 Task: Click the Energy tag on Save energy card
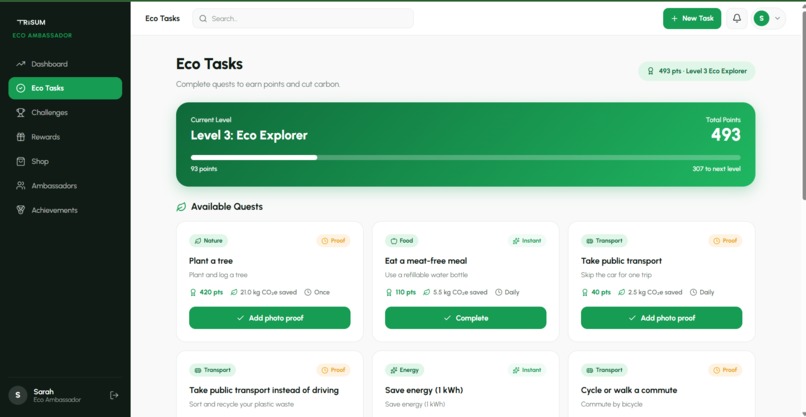pyautogui.click(x=405, y=370)
